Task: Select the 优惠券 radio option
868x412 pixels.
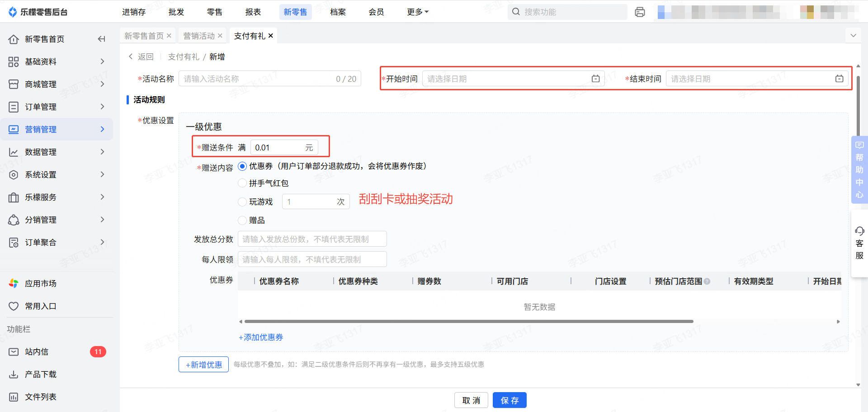Action: tap(242, 166)
